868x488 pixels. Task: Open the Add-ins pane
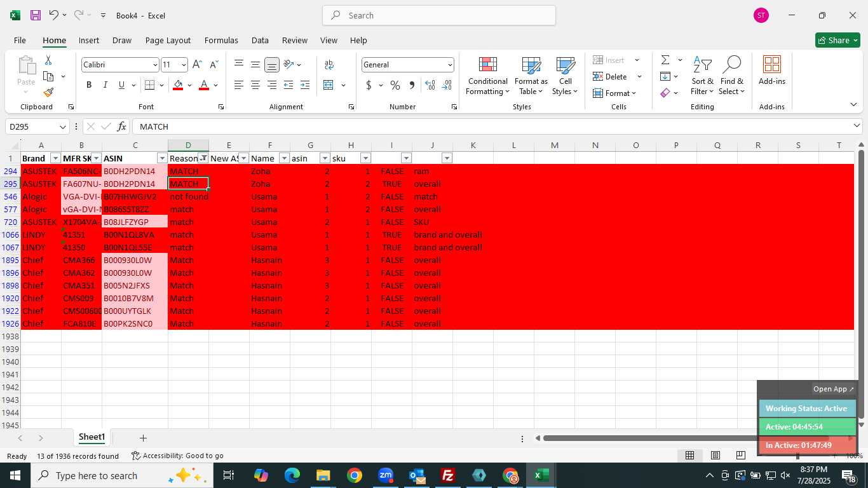(771, 71)
